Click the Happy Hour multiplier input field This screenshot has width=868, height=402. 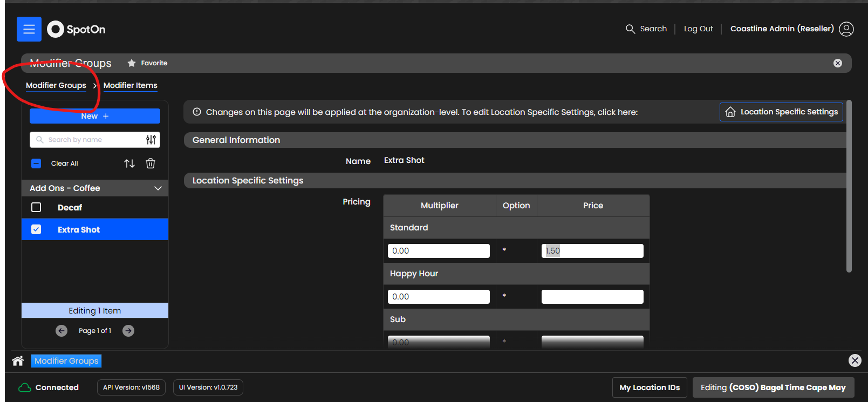pos(439,297)
